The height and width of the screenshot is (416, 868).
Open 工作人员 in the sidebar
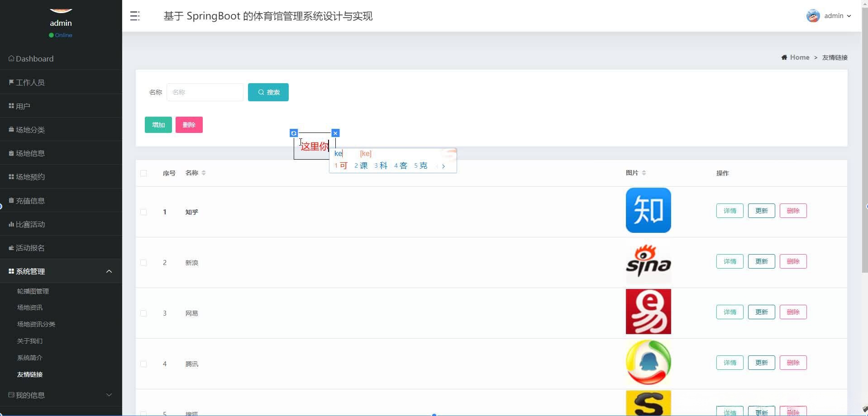click(x=61, y=82)
